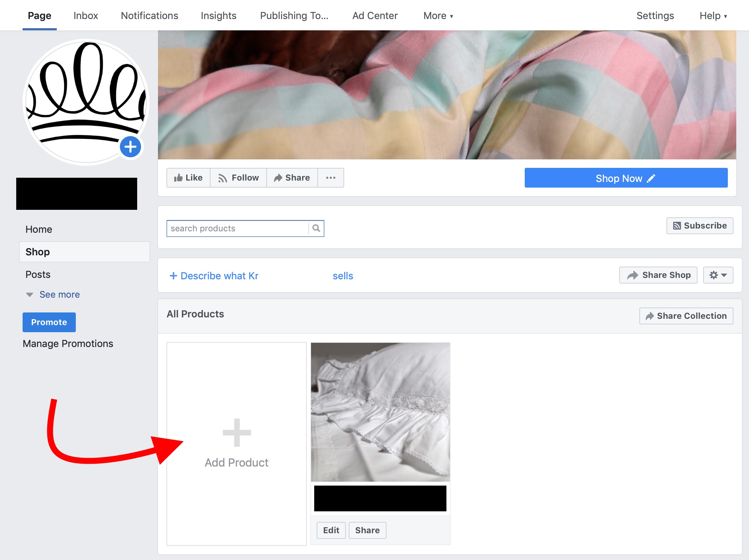Expand the shop settings dropdown
This screenshot has width=749, height=560.
pos(718,275)
